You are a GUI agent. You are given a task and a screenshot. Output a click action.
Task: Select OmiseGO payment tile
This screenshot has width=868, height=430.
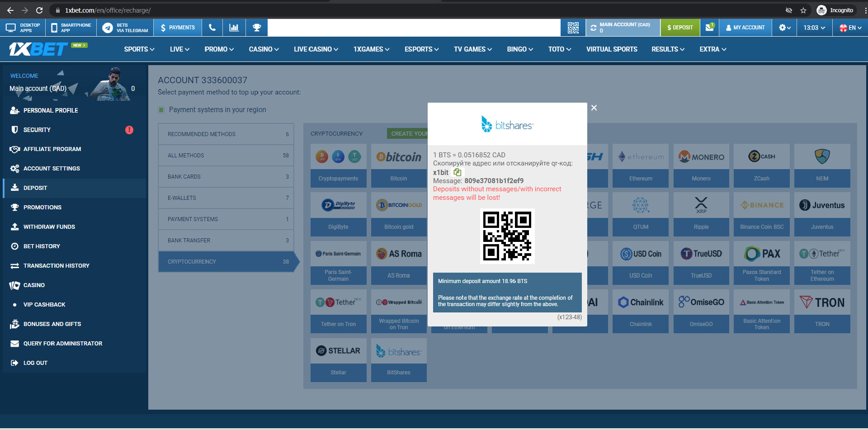tap(701, 312)
